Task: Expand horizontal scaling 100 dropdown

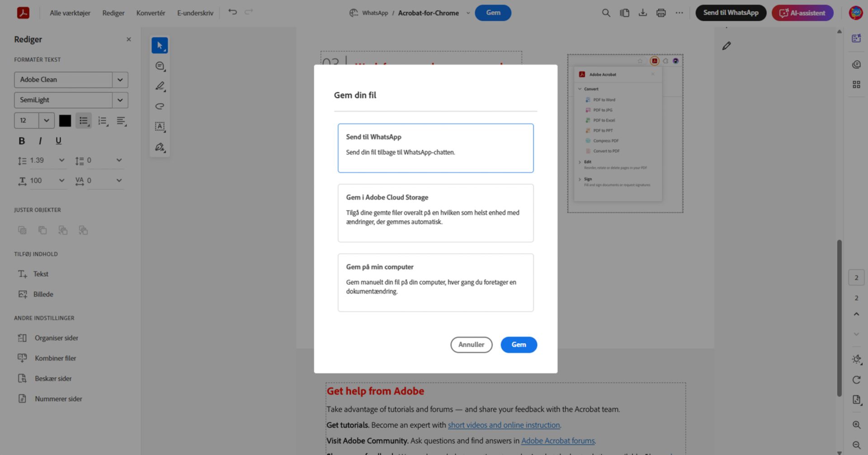Action: 62,180
